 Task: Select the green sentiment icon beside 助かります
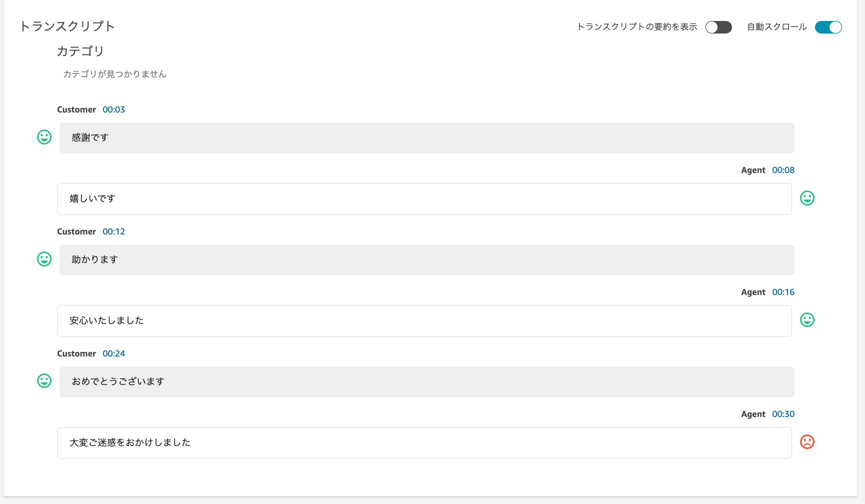(x=44, y=259)
